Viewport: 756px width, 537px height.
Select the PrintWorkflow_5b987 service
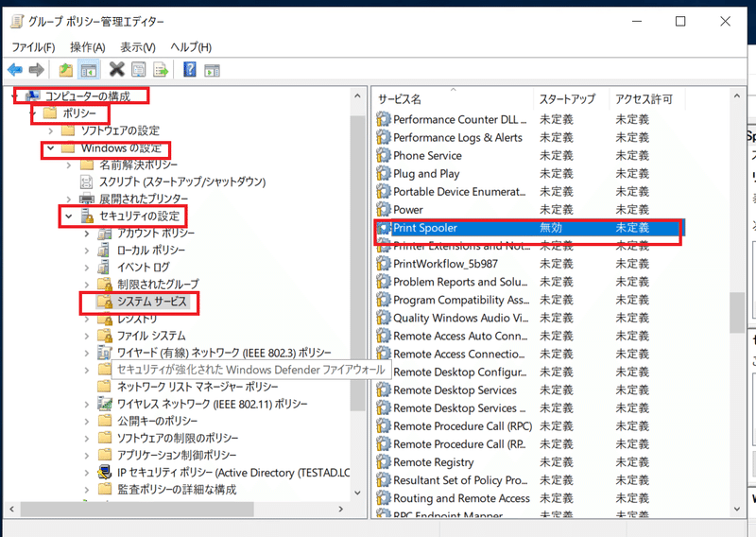click(x=529, y=264)
